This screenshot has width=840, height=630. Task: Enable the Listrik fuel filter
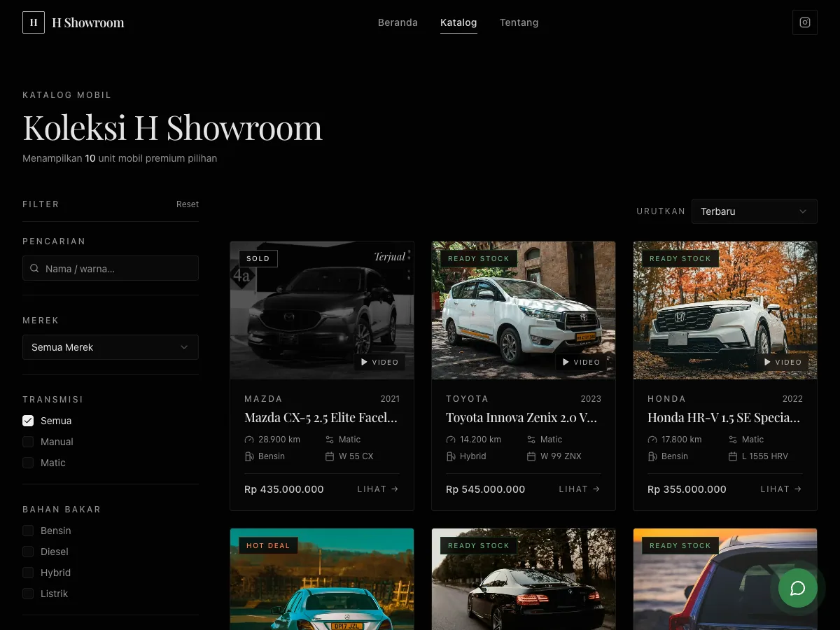[28, 594]
